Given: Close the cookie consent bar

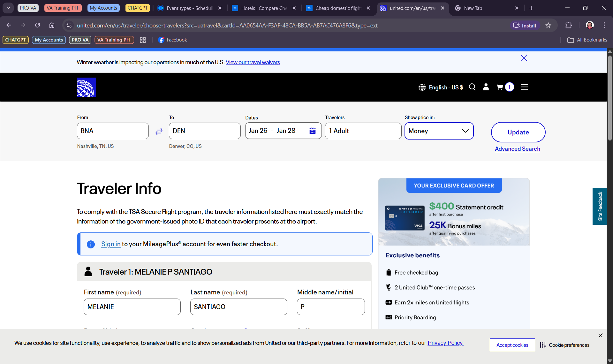Looking at the screenshot, I should (x=600, y=335).
